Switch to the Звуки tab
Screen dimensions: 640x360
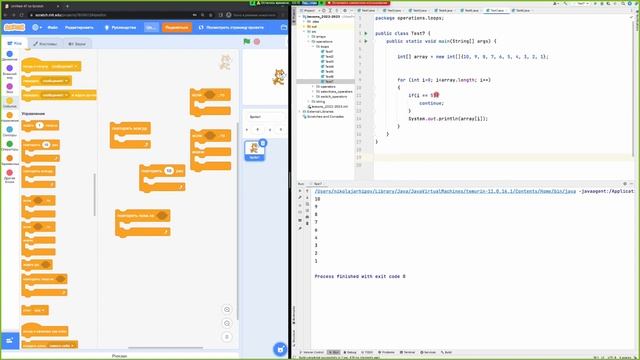point(77,44)
